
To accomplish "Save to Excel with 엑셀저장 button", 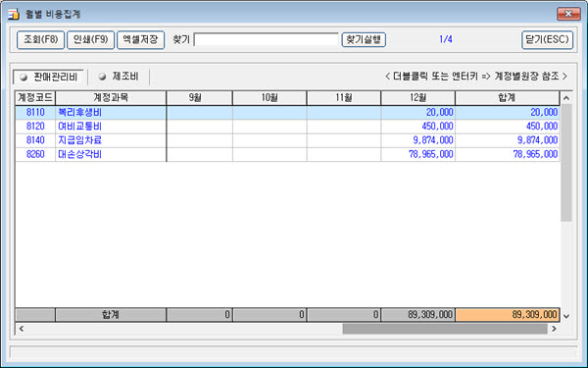I will [140, 40].
